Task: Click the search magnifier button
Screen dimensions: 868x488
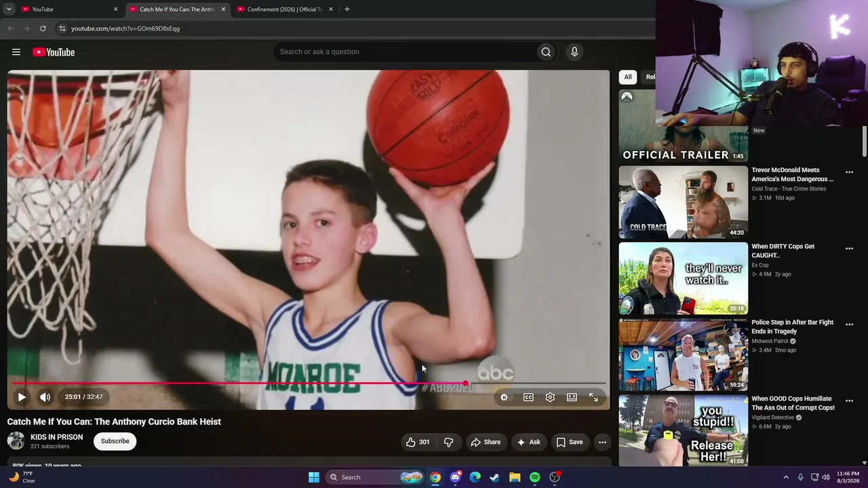Action: pyautogui.click(x=546, y=52)
